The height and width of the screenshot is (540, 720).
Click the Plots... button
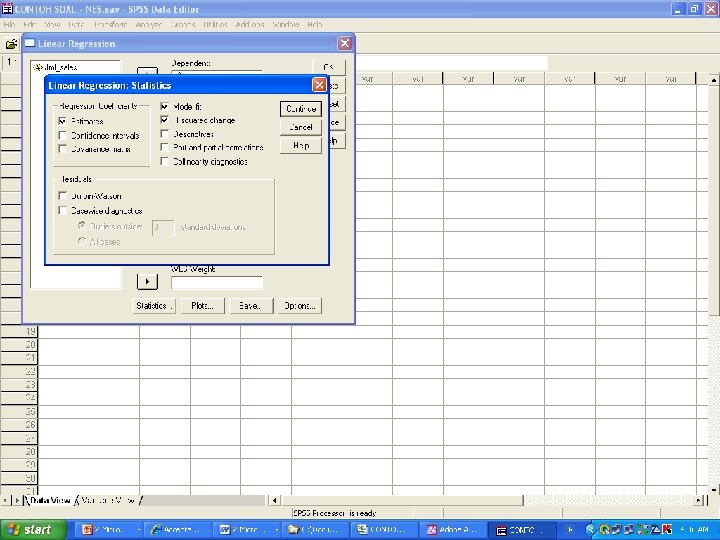(202, 306)
